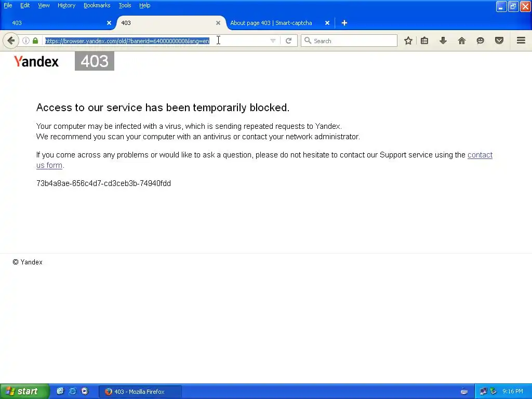Close the Smart-captcha tab
The image size is (532, 399).
327,23
